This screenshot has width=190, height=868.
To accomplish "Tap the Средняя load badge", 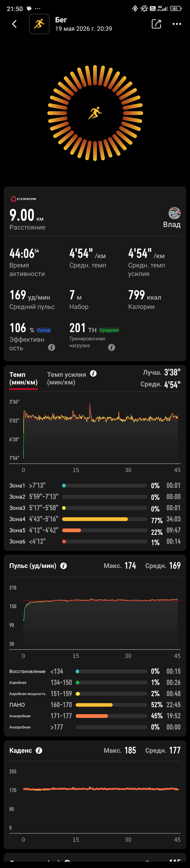I will point(109,330).
